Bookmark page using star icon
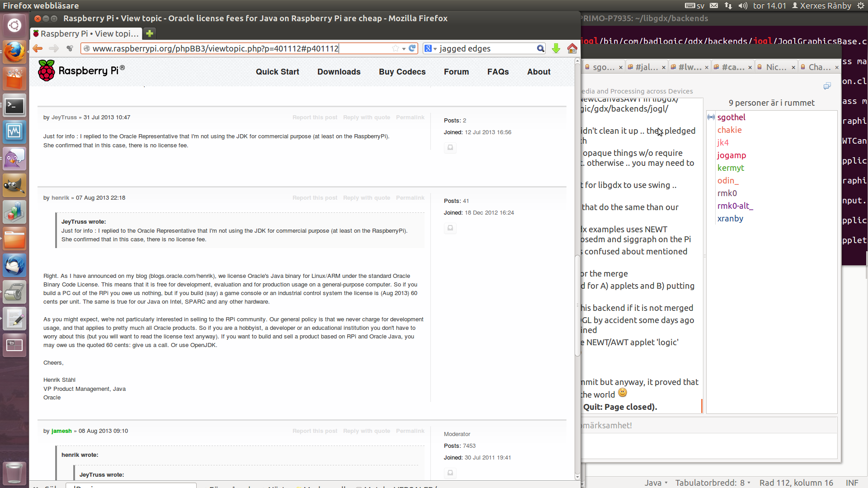Image resolution: width=868 pixels, height=488 pixels. (396, 48)
